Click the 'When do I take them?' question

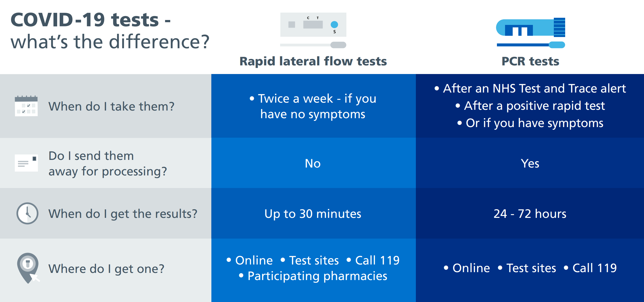(111, 106)
